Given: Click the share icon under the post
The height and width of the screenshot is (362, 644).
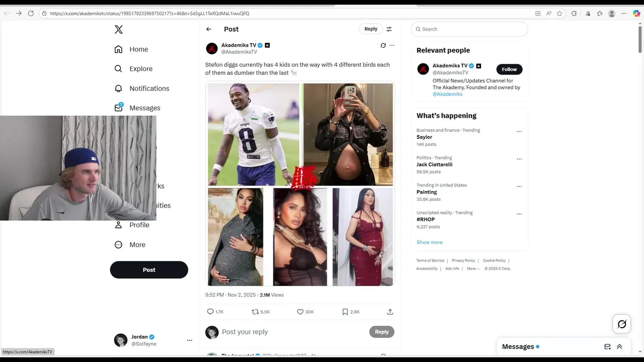Looking at the screenshot, I should coord(390,312).
